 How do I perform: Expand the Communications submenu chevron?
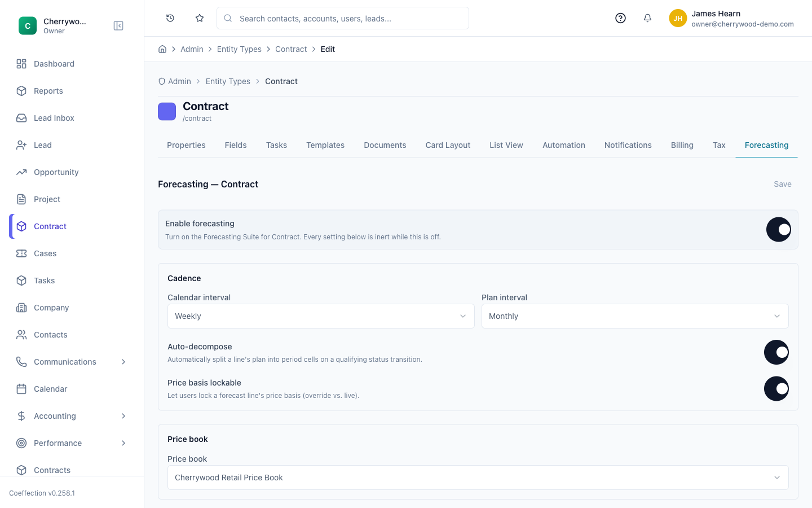123,362
